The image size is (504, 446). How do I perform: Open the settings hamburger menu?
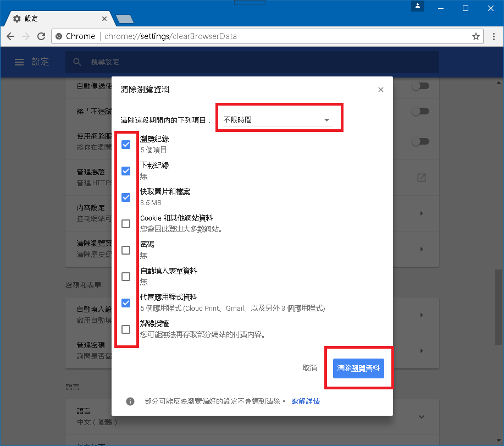point(19,62)
